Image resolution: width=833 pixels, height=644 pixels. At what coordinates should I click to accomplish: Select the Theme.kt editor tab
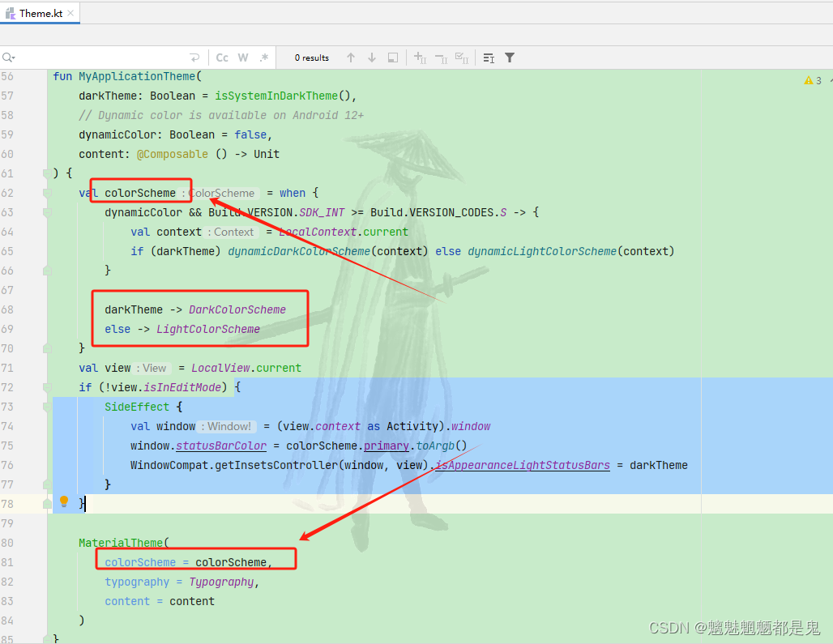41,13
